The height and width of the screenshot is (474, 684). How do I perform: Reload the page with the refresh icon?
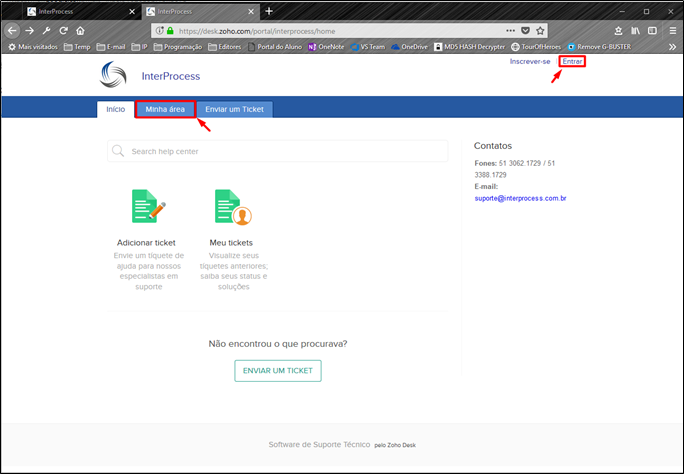(63, 31)
